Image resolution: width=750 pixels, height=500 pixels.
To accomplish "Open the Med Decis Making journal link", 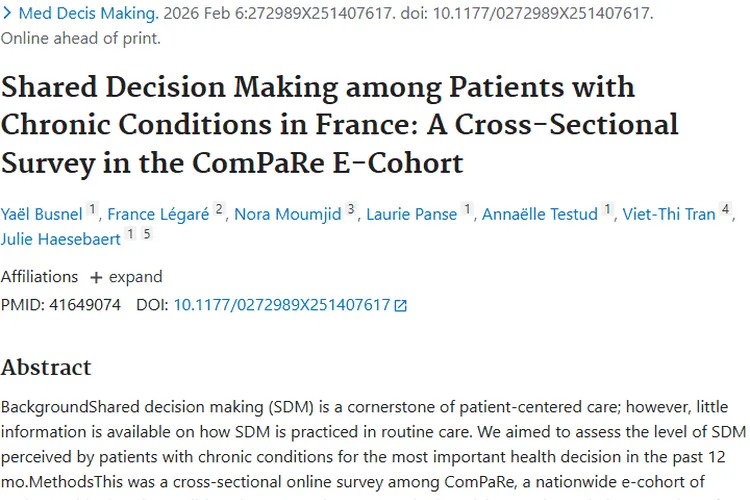I will coord(88,13).
